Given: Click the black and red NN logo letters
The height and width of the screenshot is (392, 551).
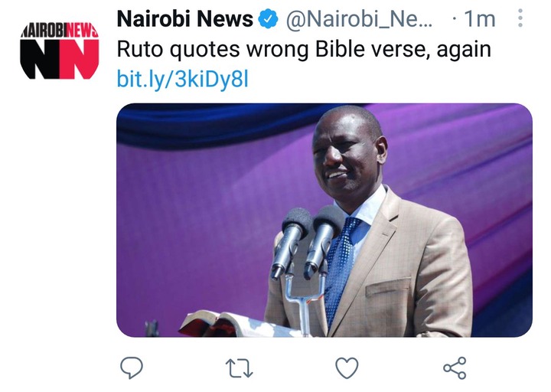Looking at the screenshot, I should [x=60, y=59].
